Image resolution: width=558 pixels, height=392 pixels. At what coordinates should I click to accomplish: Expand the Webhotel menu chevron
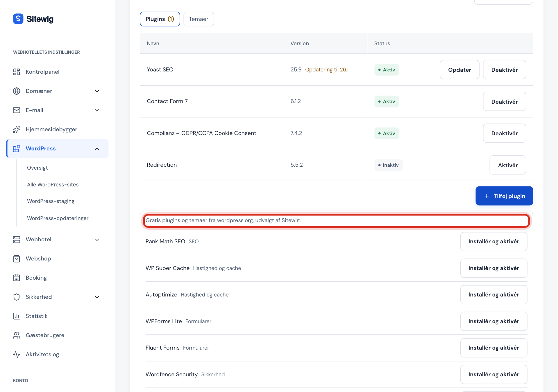[x=97, y=240]
